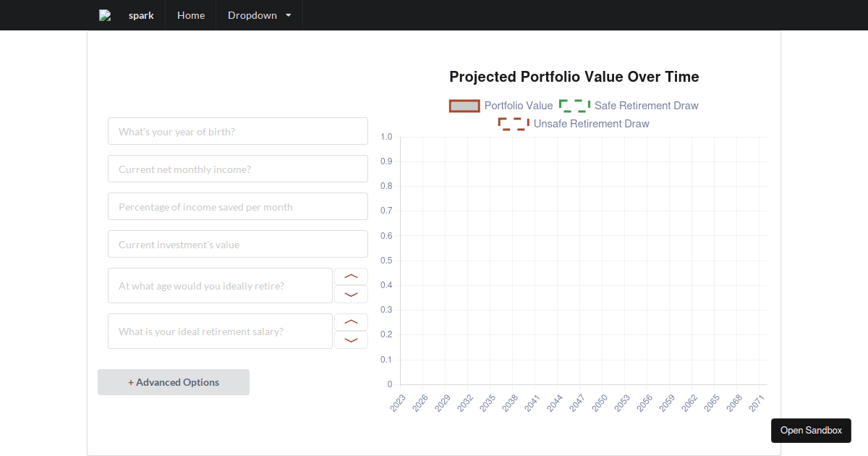Expand Advanced Options section
This screenshot has width=868, height=456.
[174, 382]
